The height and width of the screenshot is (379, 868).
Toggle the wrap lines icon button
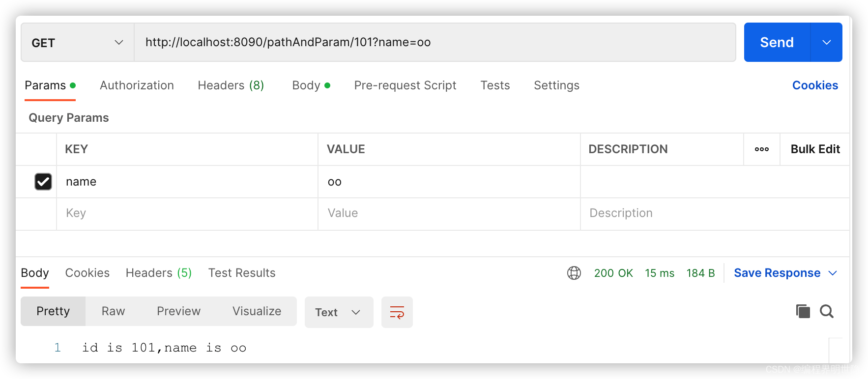coord(397,312)
